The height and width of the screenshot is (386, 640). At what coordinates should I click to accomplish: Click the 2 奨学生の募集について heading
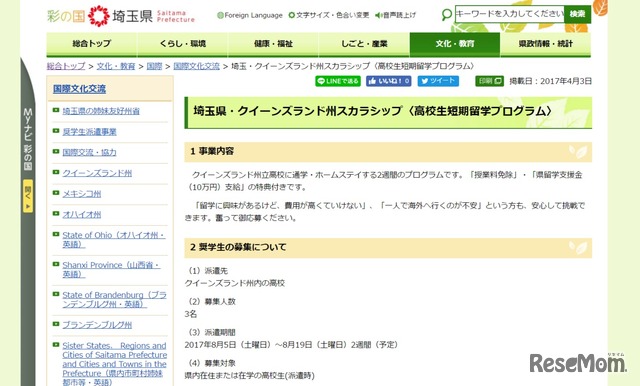point(388,248)
